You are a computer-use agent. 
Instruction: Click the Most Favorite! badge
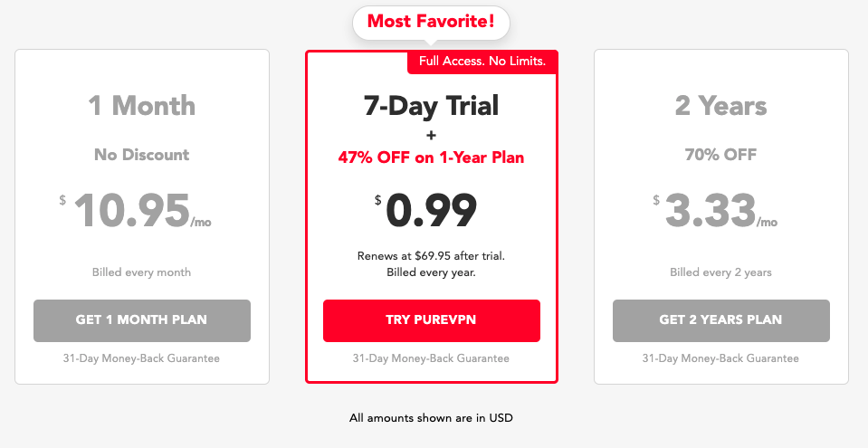point(431,23)
